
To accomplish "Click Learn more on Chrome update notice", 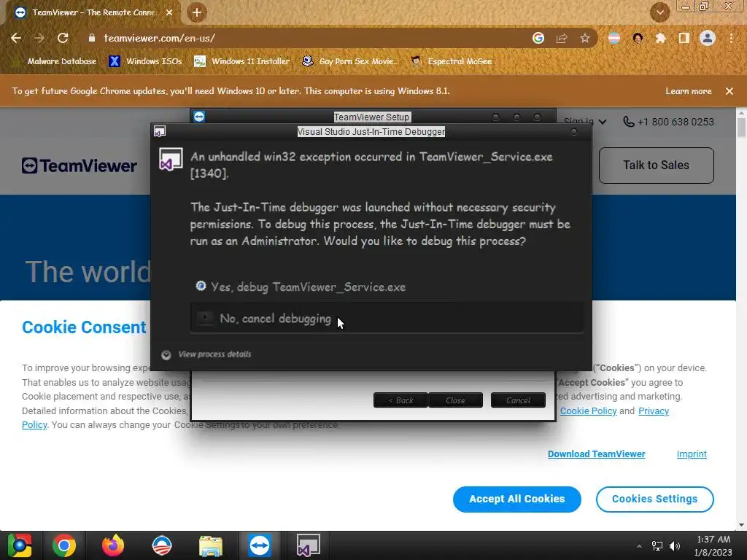I will pos(689,91).
